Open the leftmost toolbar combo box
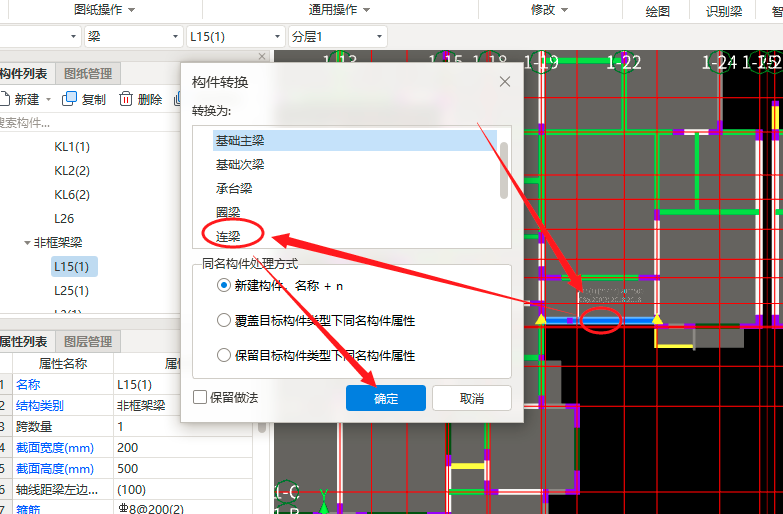 pos(40,36)
